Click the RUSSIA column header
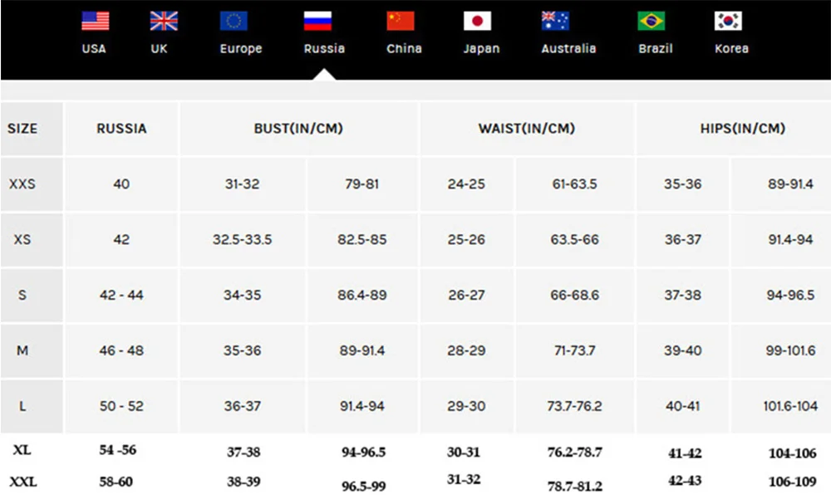The image size is (831, 504). pyautogui.click(x=121, y=129)
